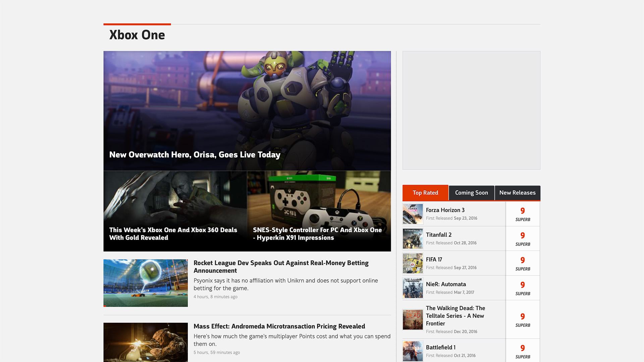Click the NieR: Automata title link
This screenshot has width=644, height=362.
[x=445, y=284]
